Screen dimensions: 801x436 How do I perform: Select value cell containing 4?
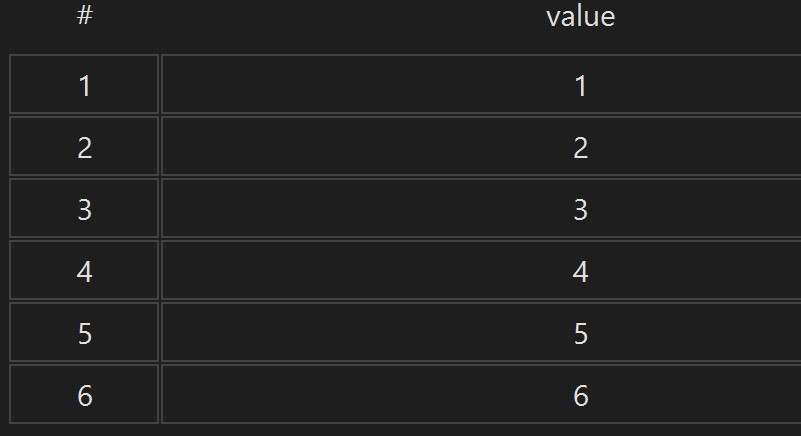(481, 270)
